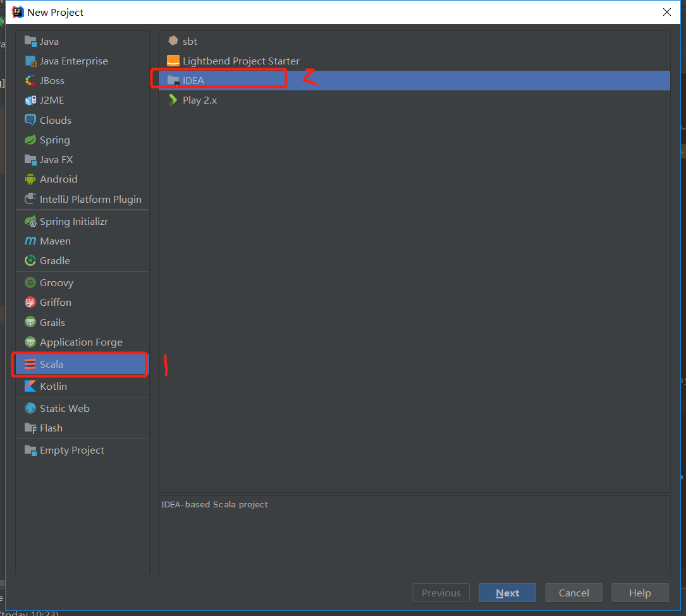Select the IntelliJ Platform Plugin option
The width and height of the screenshot is (686, 616).
pos(90,200)
